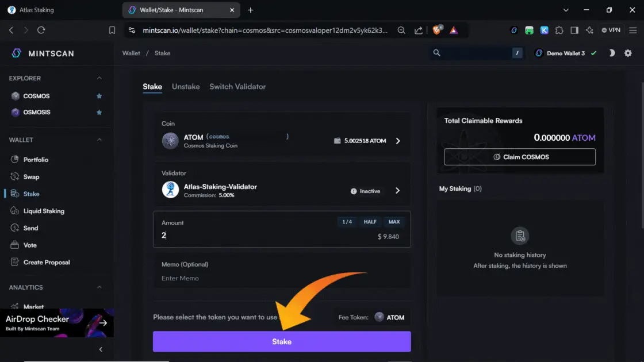Switch to the Switch Validator tab

(237, 87)
